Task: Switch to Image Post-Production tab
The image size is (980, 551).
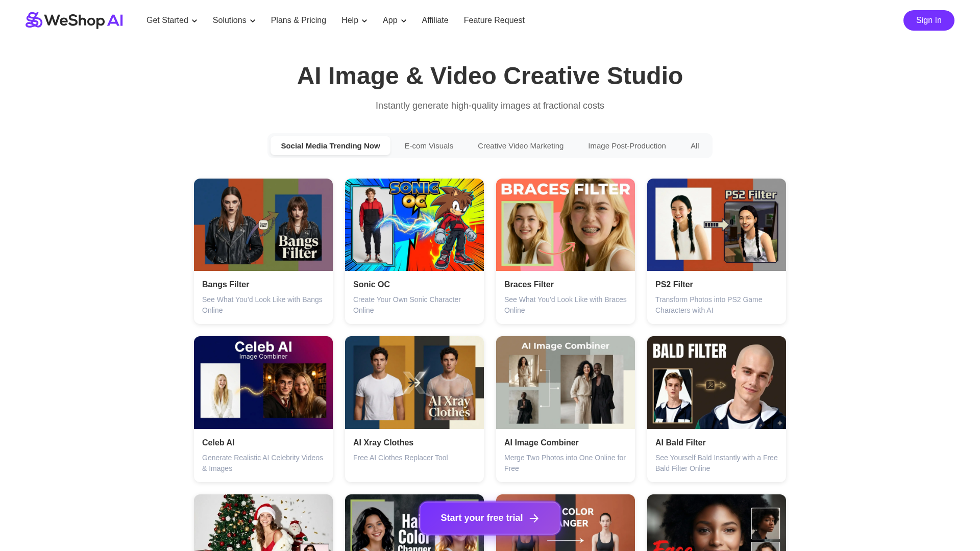Action: click(x=626, y=146)
